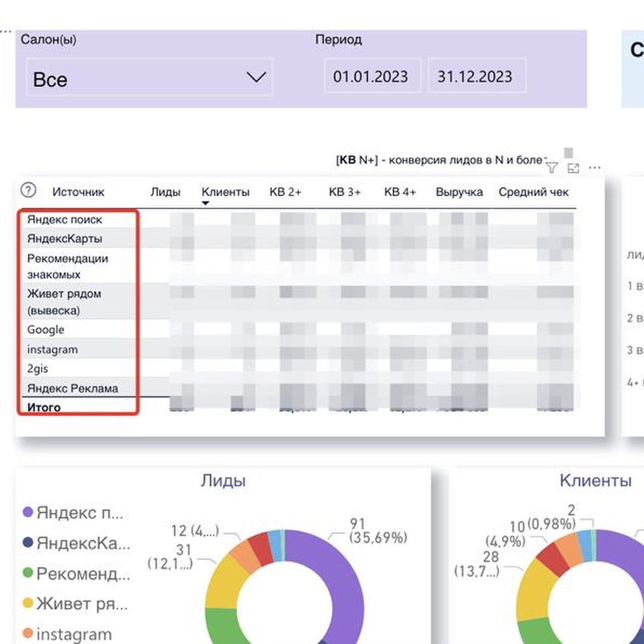Screen dimensions: 644x644
Task: Toggle the Клиенты sort direction arrow
Action: (x=206, y=203)
